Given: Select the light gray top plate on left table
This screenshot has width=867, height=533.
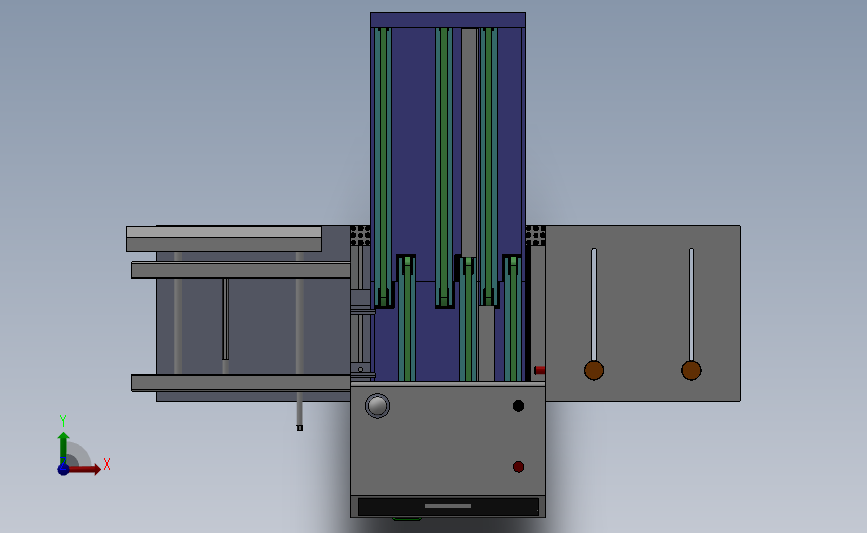Looking at the screenshot, I should point(224,232).
